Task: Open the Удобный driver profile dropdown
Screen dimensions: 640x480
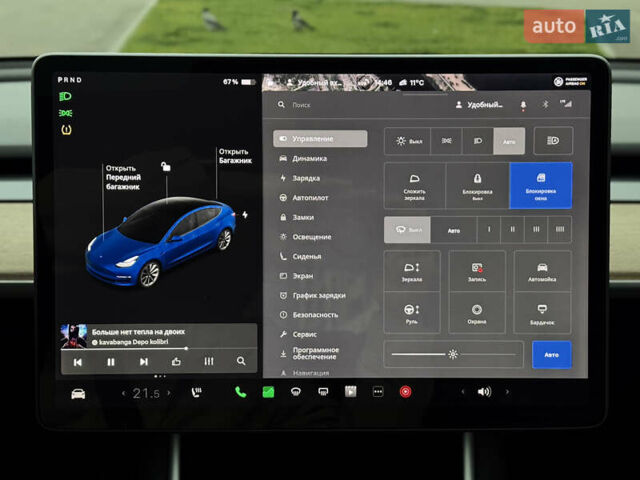Action: (x=480, y=104)
